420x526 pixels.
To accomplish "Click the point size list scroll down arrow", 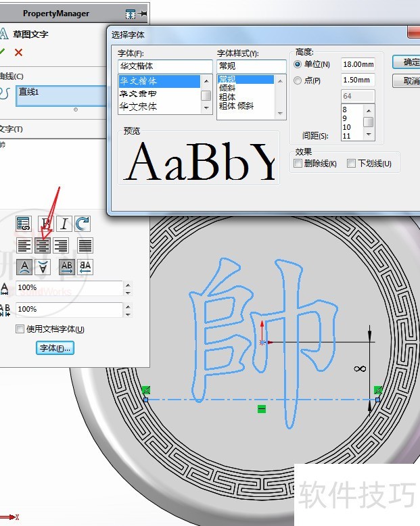I will click(369, 135).
